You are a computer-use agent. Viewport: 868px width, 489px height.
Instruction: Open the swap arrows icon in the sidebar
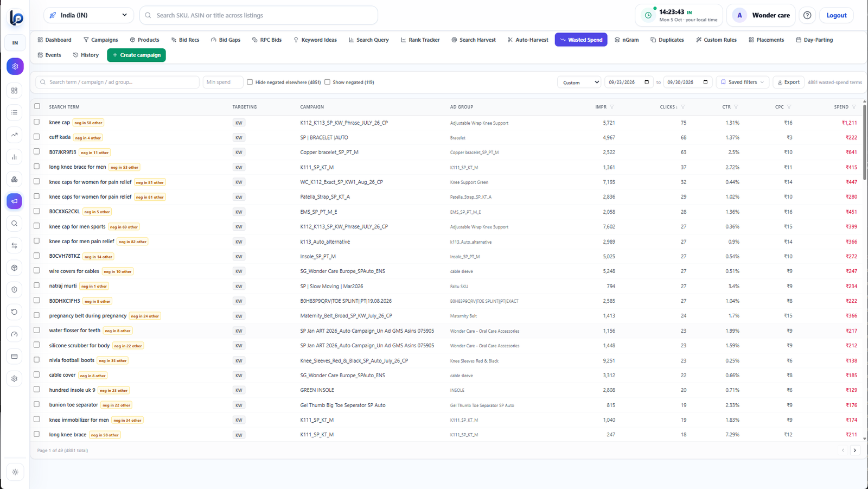[x=15, y=245]
